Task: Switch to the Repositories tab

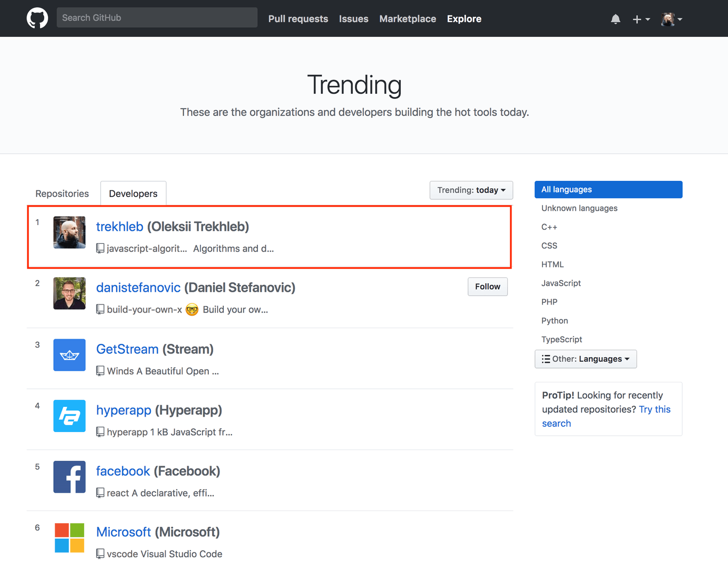Action: point(62,194)
